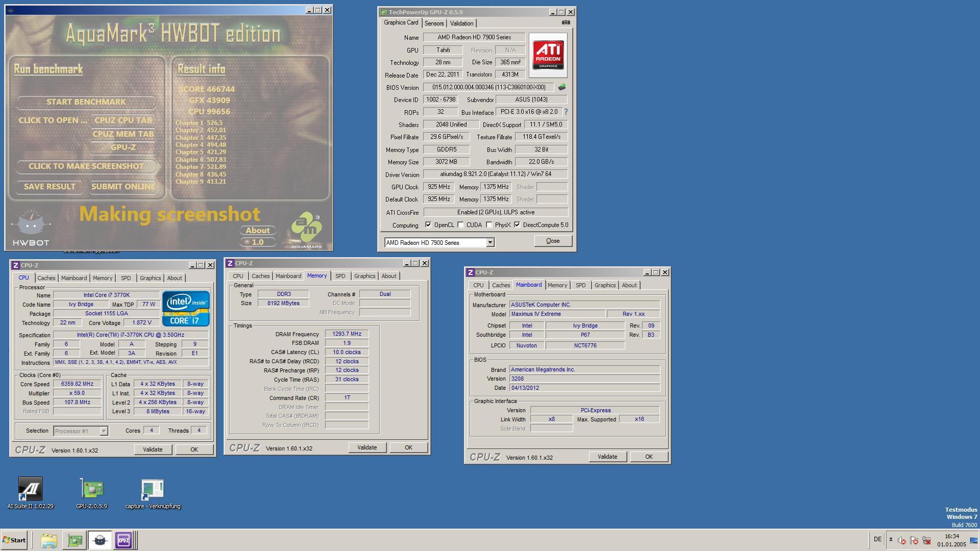Switch to Validation tab in GPU-Z
Image resolution: width=980 pixels, height=551 pixels.
461,23
